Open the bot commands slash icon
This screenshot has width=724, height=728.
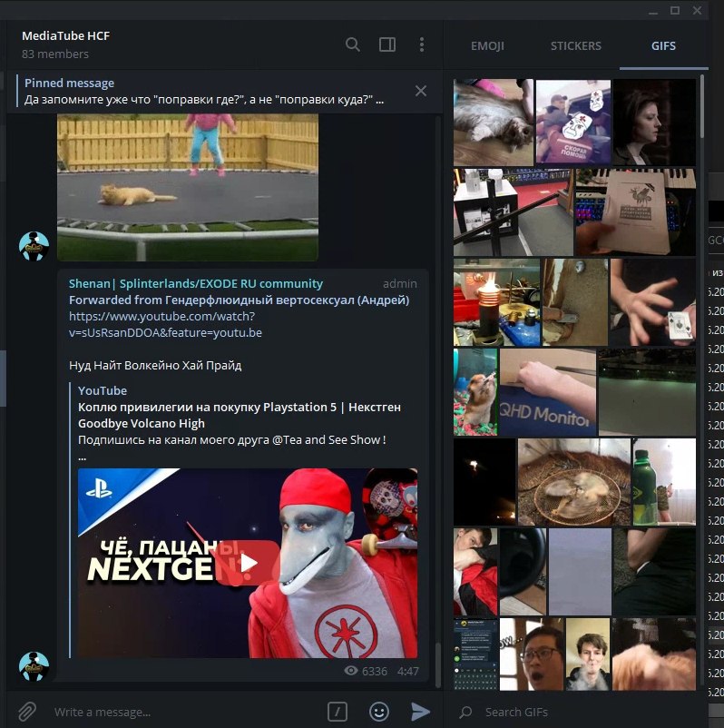(x=338, y=712)
